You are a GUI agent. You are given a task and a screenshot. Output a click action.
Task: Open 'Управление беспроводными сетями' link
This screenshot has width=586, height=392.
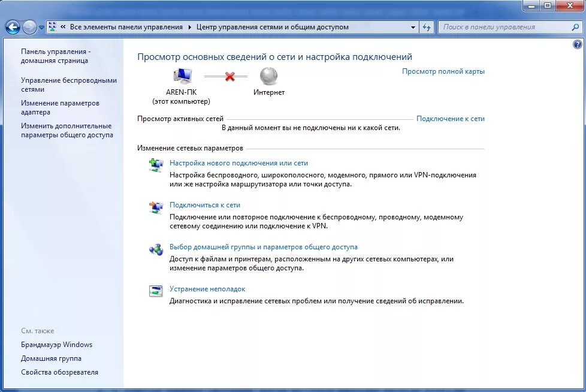click(69, 85)
